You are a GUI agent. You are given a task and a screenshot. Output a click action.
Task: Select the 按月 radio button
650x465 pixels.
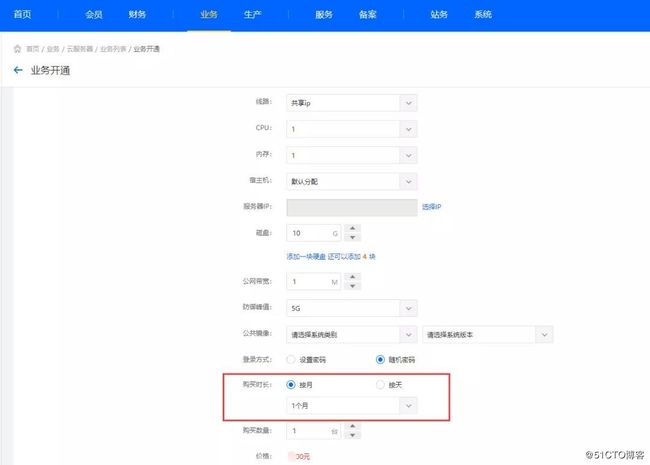click(x=291, y=385)
